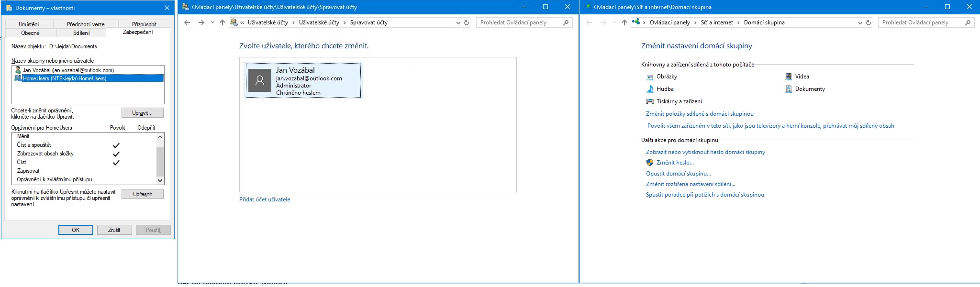The height and width of the screenshot is (287, 980).
Task: Go forward in User Accounts window
Action: [201, 22]
